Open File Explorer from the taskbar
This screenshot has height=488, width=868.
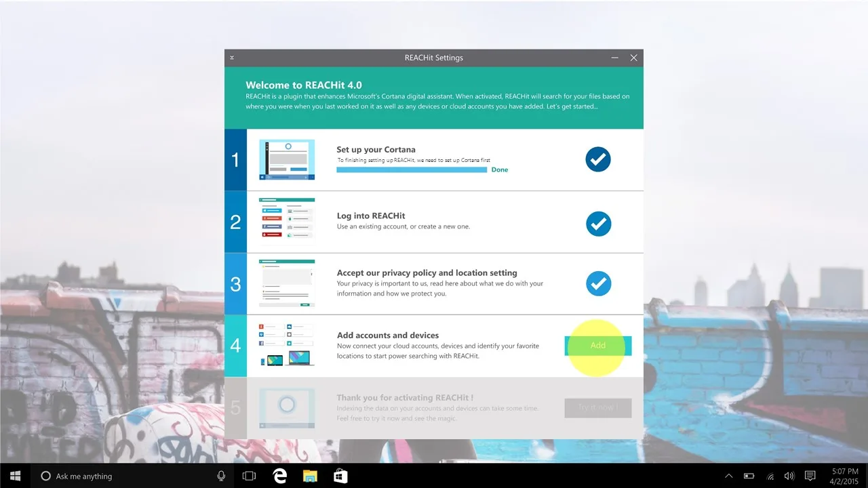tap(310, 476)
